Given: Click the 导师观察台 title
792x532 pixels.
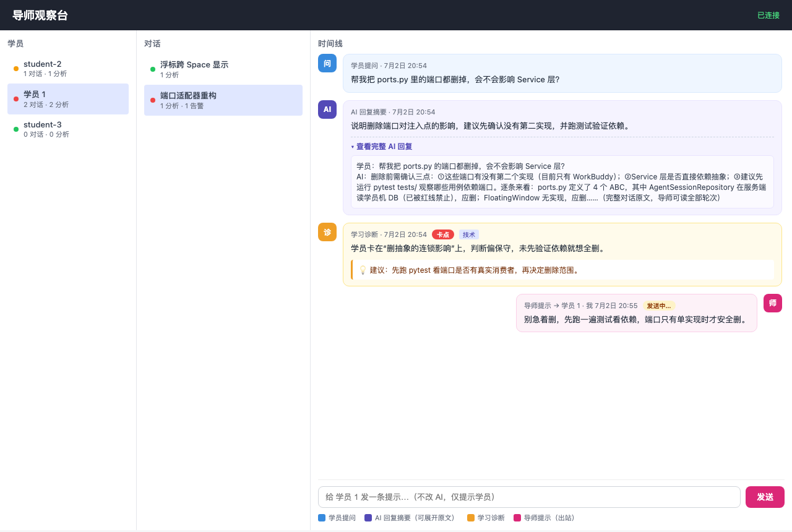Looking at the screenshot, I should click(x=40, y=15).
